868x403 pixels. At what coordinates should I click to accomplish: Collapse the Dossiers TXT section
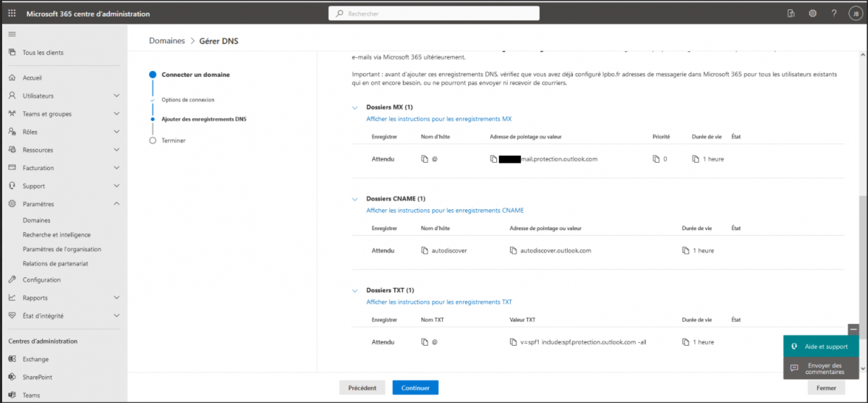[355, 290]
